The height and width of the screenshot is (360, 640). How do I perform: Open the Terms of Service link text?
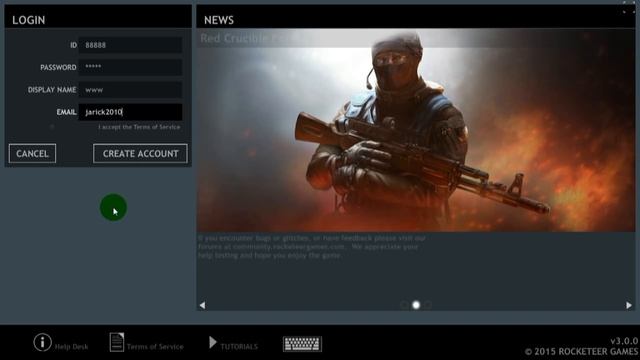[155, 347]
